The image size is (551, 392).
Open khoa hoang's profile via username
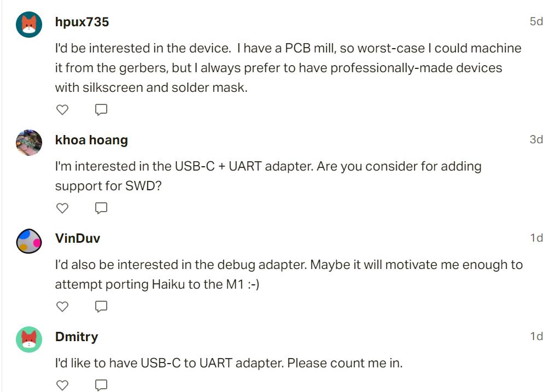click(91, 140)
